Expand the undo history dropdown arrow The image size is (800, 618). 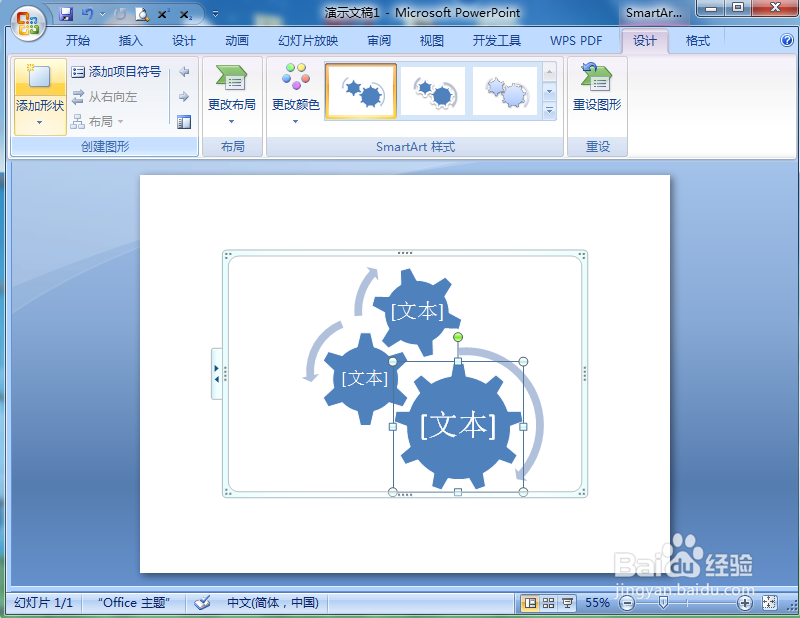point(102,14)
